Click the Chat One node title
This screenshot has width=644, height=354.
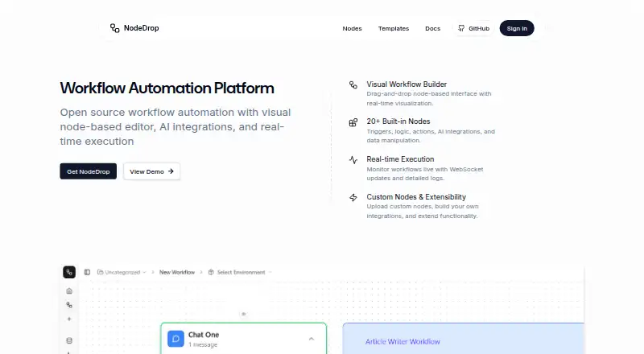pos(204,335)
